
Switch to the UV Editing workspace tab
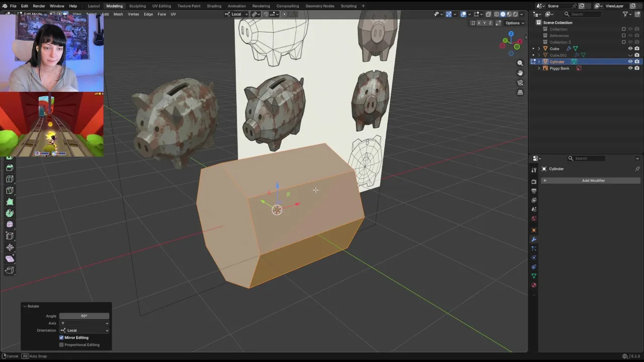point(162,6)
